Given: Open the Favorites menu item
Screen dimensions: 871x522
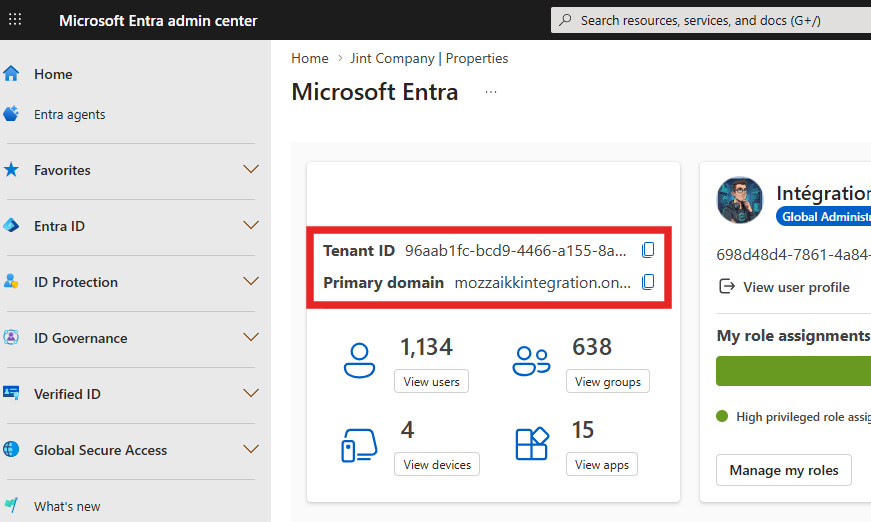Looking at the screenshot, I should 62,170.
